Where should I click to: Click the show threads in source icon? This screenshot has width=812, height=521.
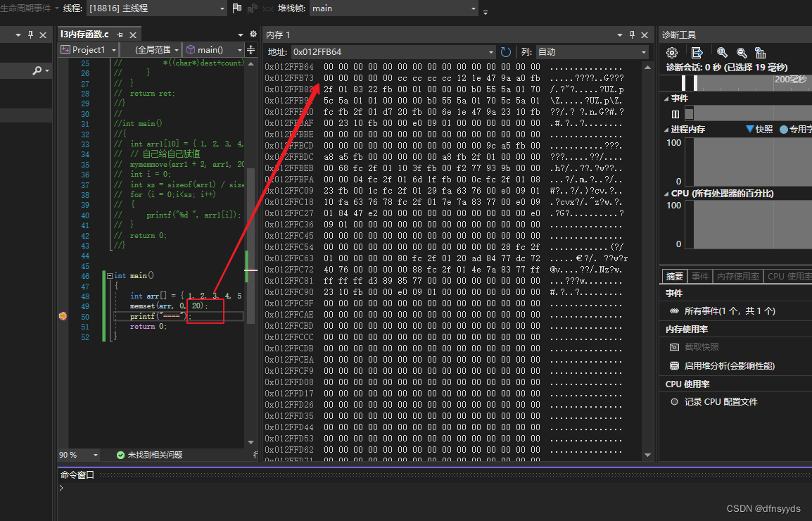point(253,8)
